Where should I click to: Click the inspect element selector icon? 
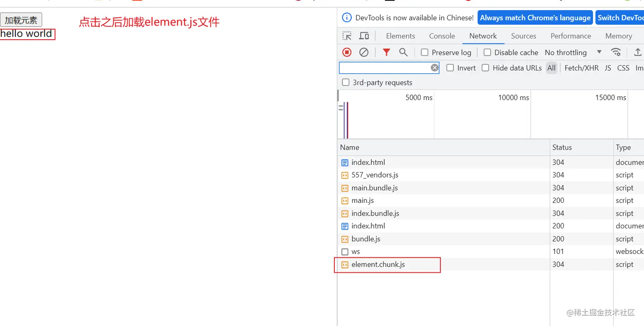tap(347, 36)
